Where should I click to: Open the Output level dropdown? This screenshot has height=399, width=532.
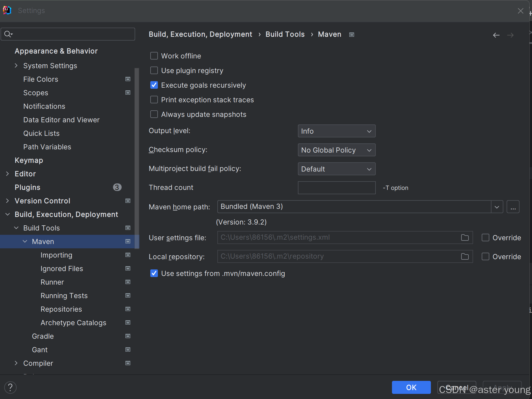[336, 131]
